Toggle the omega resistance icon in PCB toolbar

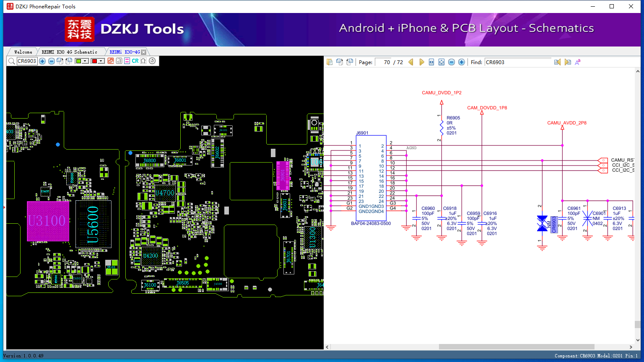143,61
